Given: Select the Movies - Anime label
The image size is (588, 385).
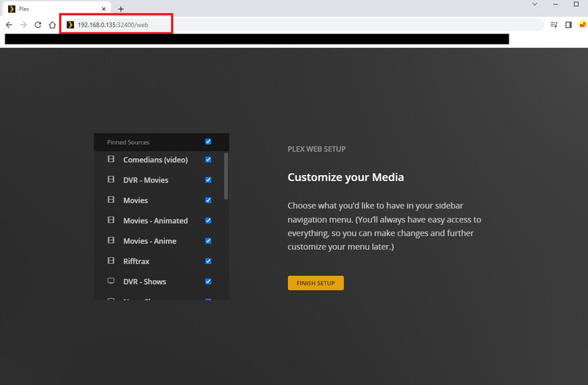Looking at the screenshot, I should (x=149, y=241).
